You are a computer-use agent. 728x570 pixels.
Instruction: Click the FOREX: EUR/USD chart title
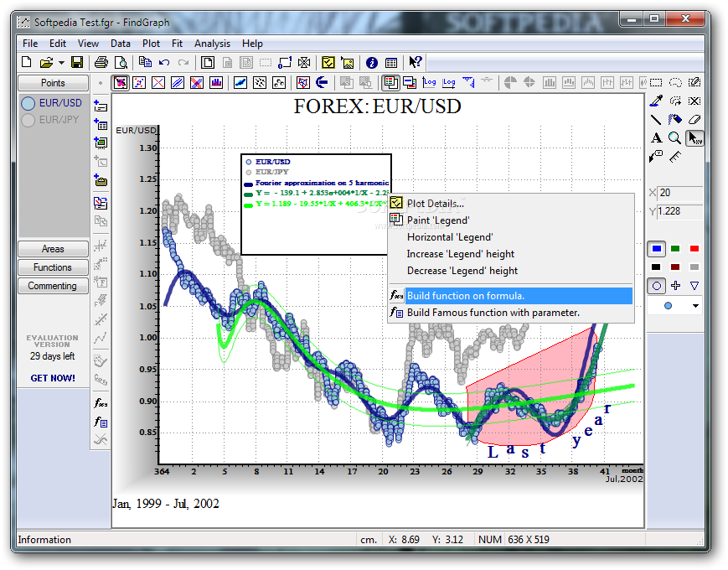coord(378,106)
